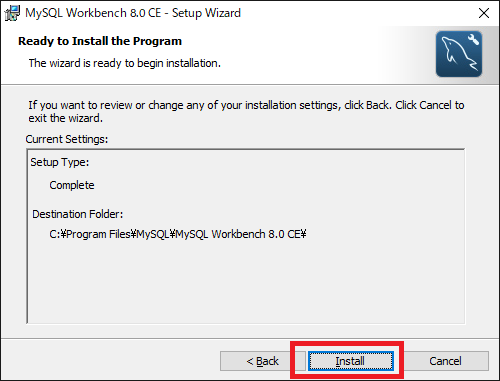Click the Setup Type label

coord(60,162)
